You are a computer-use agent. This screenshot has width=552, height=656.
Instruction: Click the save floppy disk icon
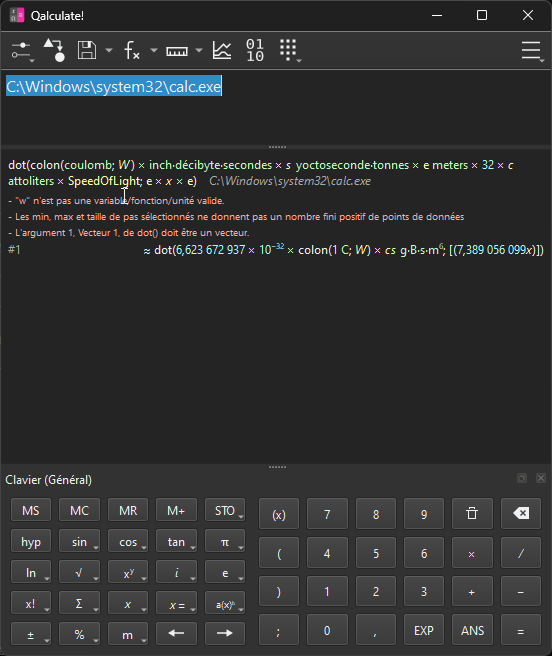(87, 50)
